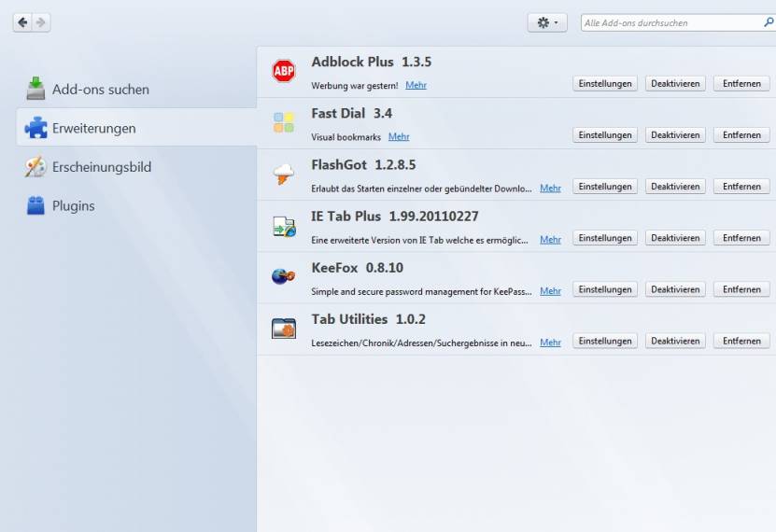
Task: Deaktivieren the Adblock Plus extension
Action: (x=675, y=84)
